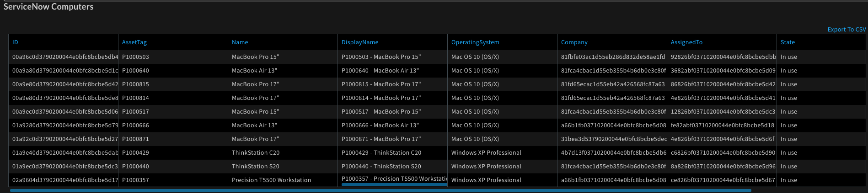Sort table by ID column header
Image resolution: width=868 pixels, height=193 pixels.
pyautogui.click(x=16, y=42)
